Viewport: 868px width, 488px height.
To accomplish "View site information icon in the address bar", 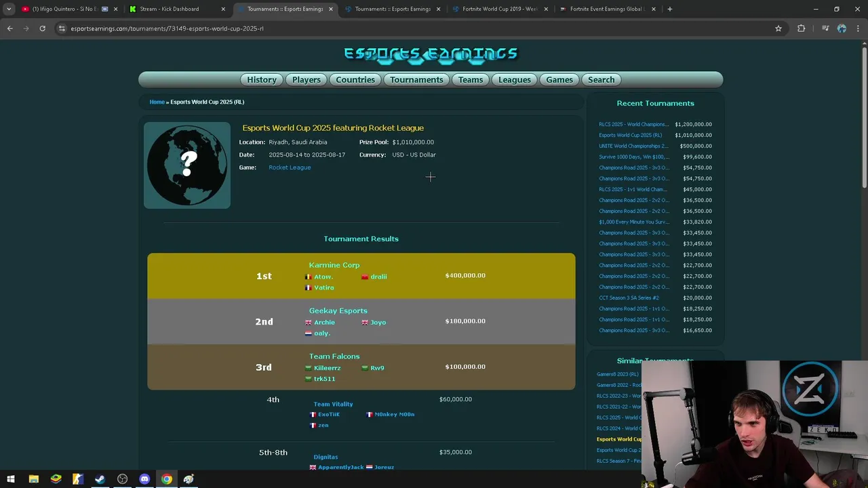I will (x=62, y=28).
